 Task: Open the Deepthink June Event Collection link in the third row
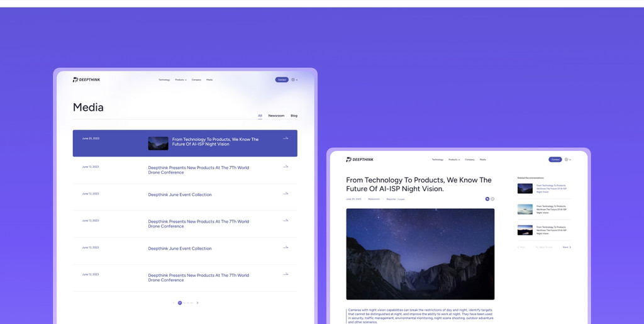tap(180, 195)
